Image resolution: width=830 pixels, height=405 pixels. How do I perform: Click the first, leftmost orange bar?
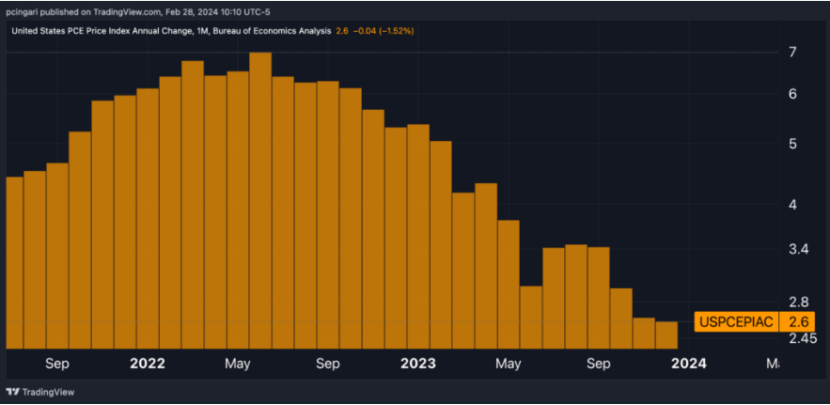point(14,262)
